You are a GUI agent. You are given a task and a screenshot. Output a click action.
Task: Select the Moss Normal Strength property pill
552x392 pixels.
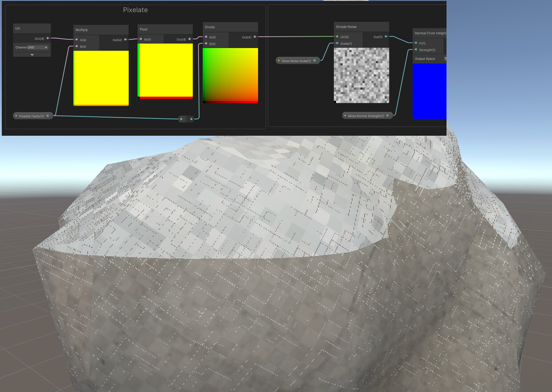coord(366,115)
